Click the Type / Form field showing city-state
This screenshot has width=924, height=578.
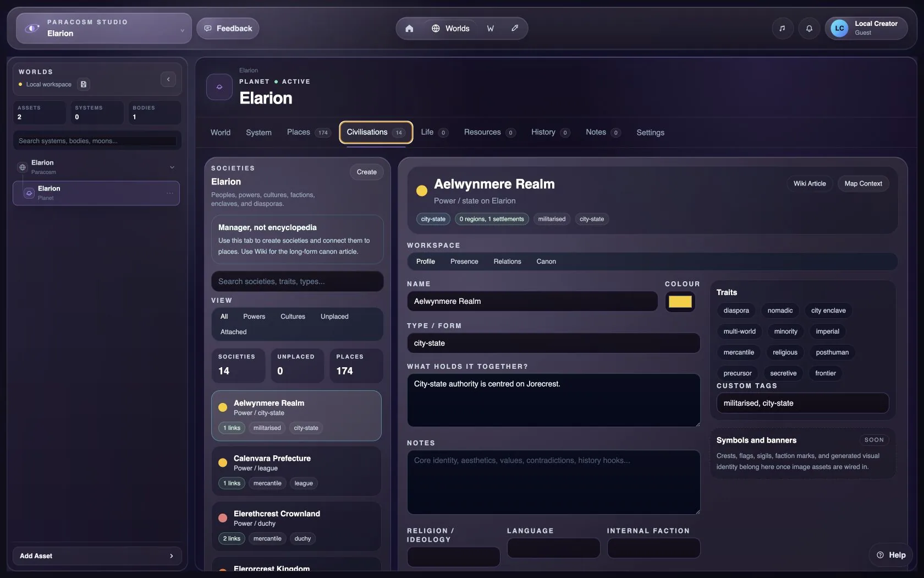point(553,343)
